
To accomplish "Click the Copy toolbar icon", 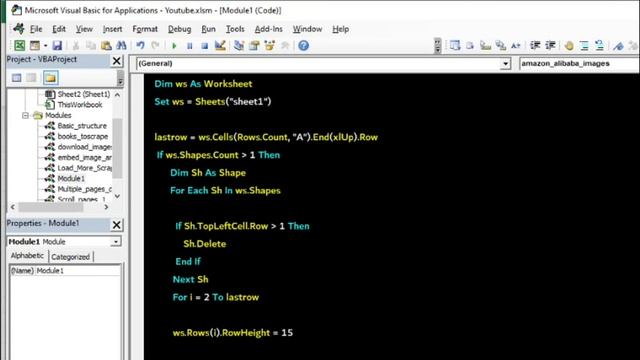I will click(91, 45).
